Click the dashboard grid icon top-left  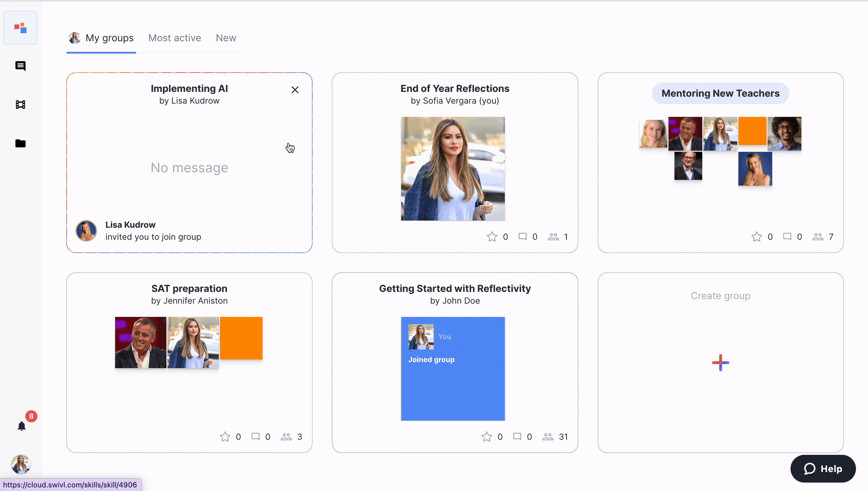click(21, 27)
